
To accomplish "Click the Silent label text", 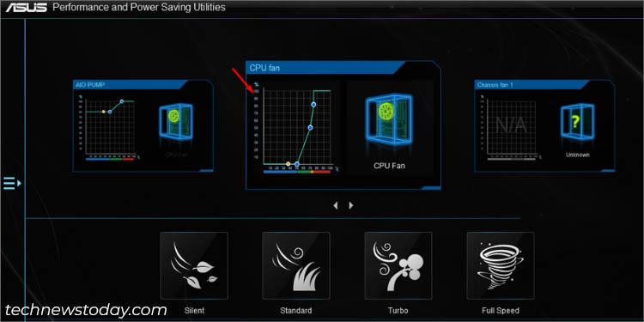I will 194,311.
